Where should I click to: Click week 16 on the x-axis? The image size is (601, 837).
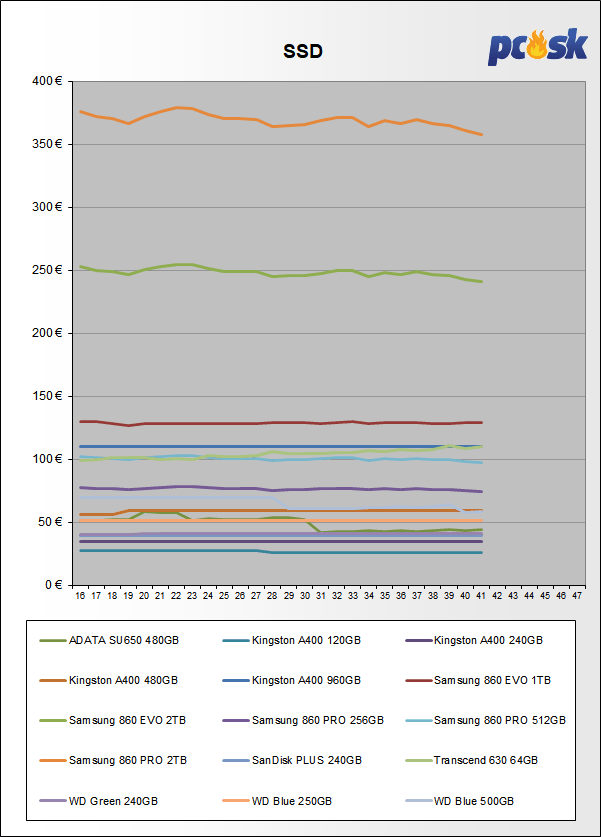(80, 596)
